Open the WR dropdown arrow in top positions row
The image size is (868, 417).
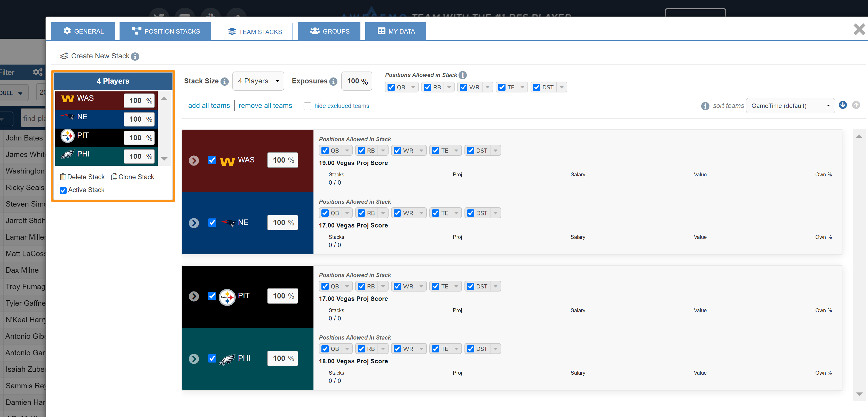click(488, 87)
